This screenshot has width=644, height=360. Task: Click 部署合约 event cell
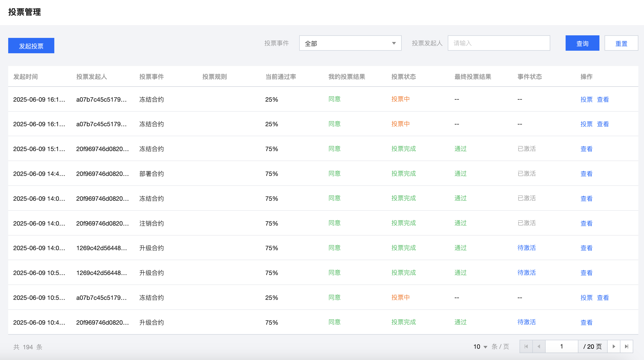click(151, 174)
